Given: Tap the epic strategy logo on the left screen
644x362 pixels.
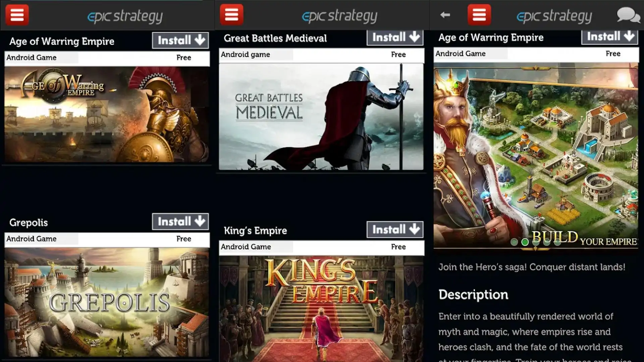Looking at the screenshot, I should tap(125, 16).
